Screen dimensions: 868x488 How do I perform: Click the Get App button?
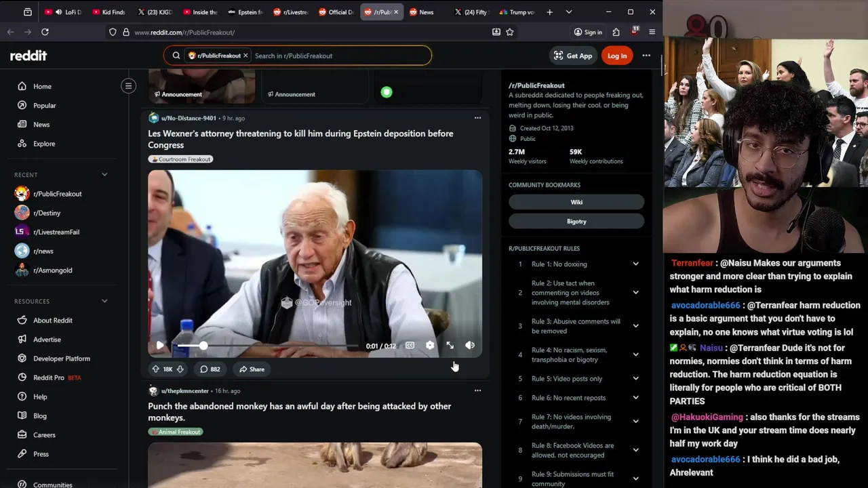coord(573,56)
